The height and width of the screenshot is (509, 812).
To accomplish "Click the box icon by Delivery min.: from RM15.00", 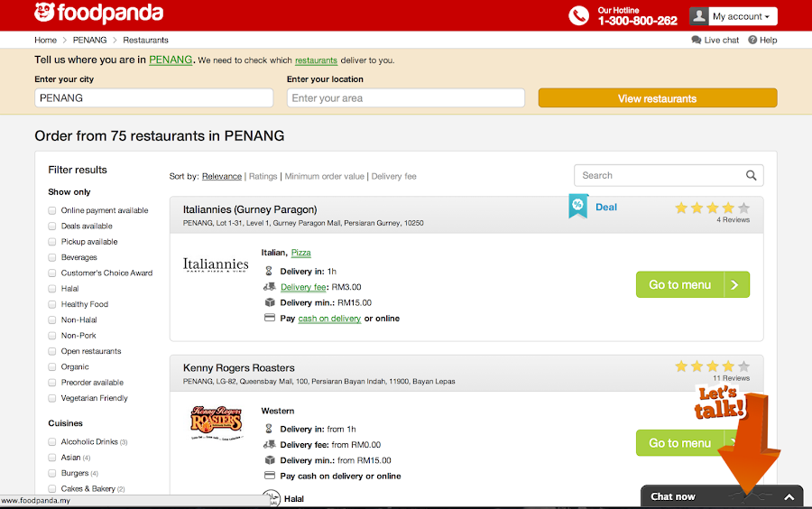I will pyautogui.click(x=270, y=459).
